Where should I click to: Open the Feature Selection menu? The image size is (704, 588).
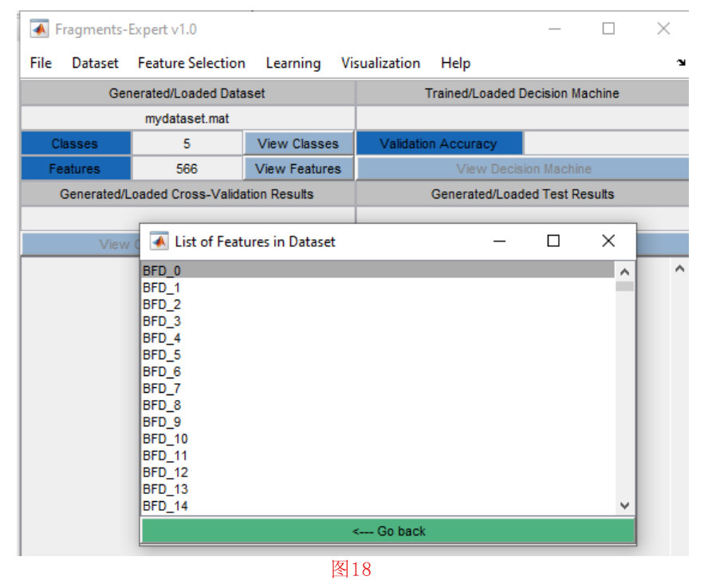coord(191,63)
